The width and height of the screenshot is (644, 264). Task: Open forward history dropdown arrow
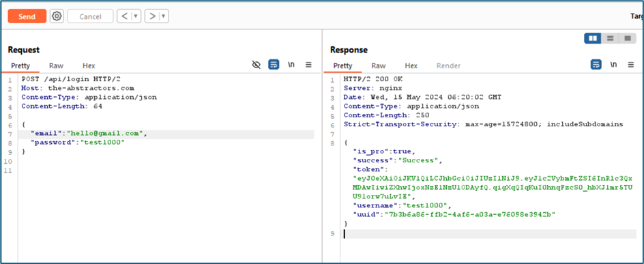[164, 16]
